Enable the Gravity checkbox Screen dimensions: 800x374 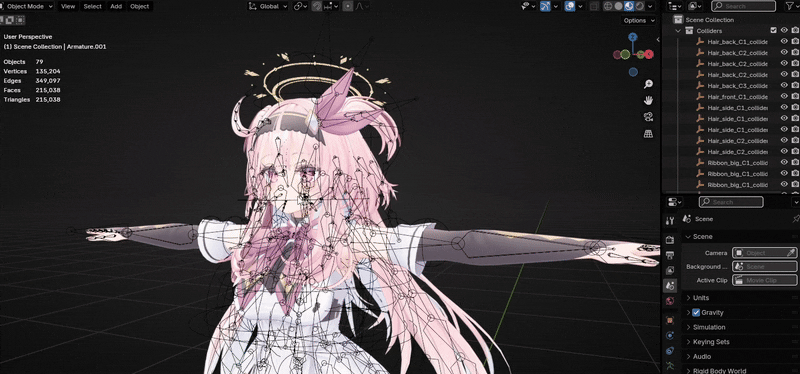[696, 312]
